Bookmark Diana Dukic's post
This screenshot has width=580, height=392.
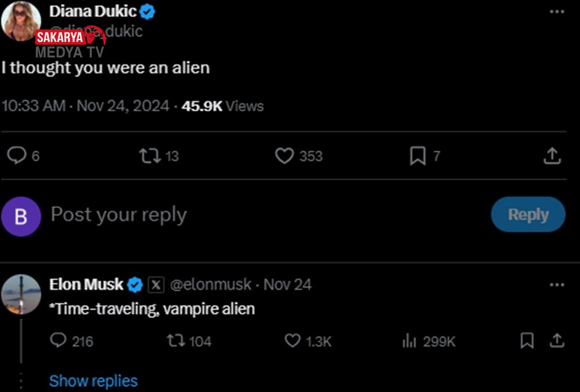coord(418,155)
